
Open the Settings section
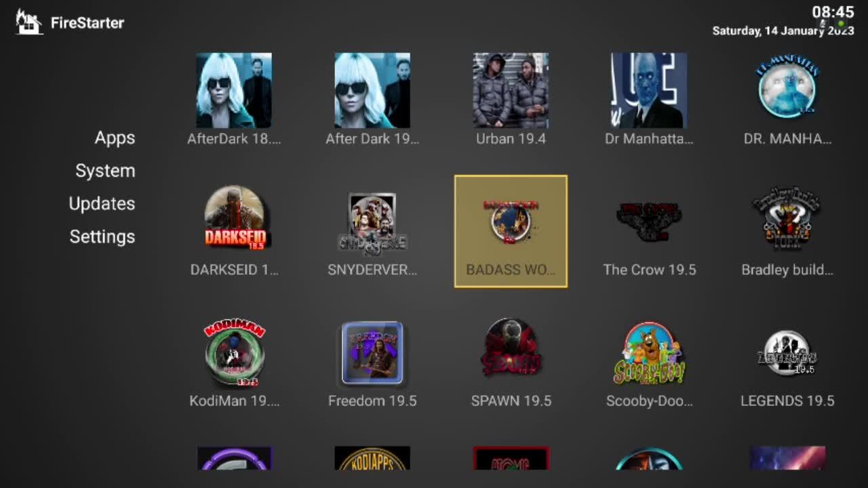[x=102, y=237]
